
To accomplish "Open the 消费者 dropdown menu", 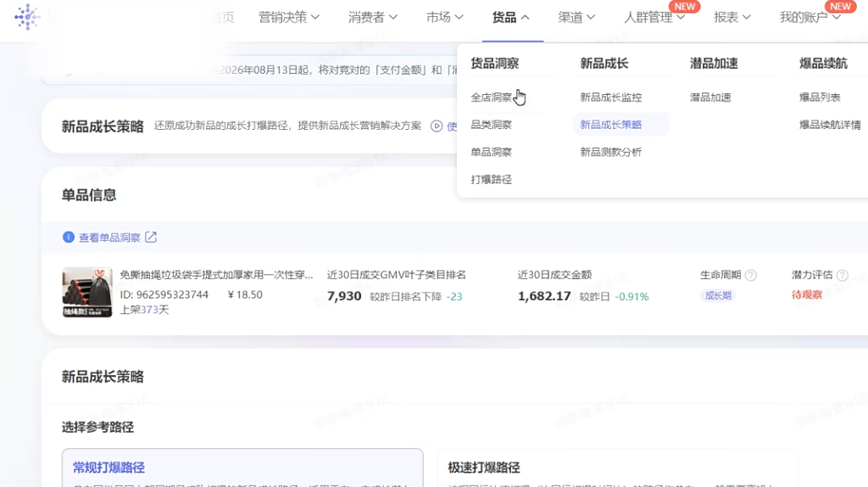I will 373,18.
